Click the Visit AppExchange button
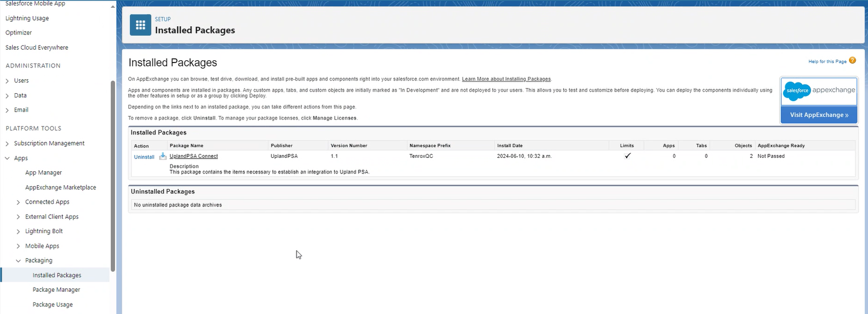868x314 pixels. pyautogui.click(x=819, y=115)
